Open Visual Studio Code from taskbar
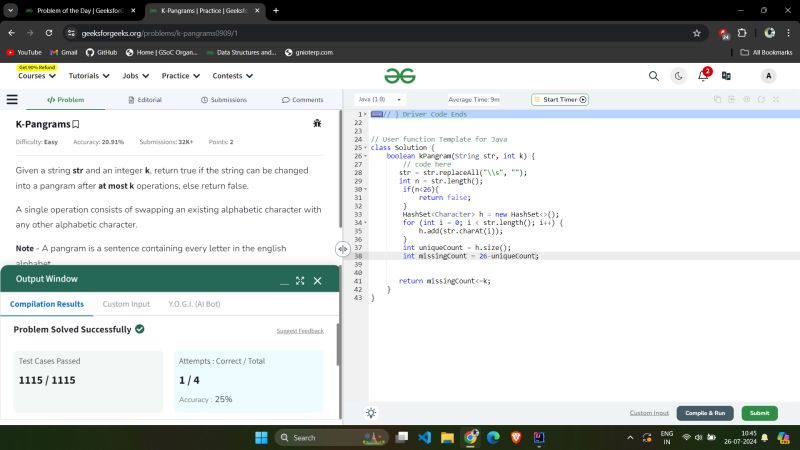 pos(424,437)
